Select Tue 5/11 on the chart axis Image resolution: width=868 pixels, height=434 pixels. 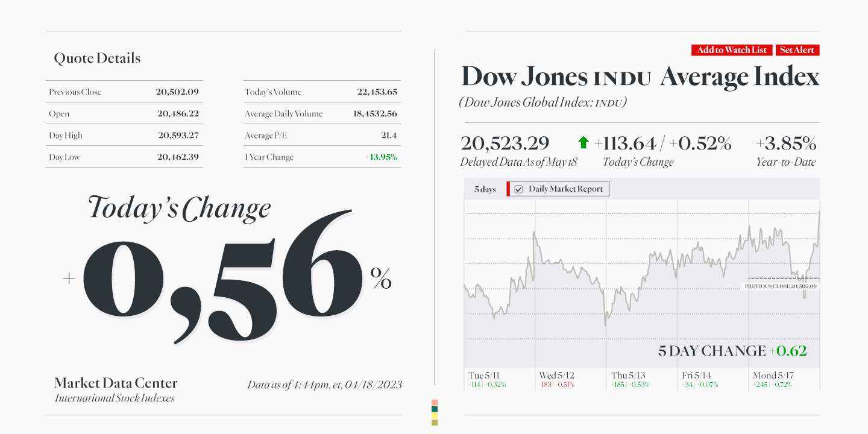click(485, 376)
